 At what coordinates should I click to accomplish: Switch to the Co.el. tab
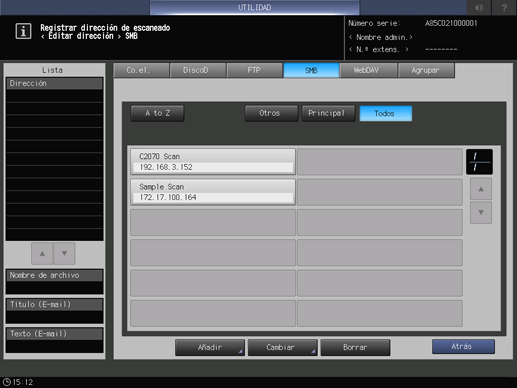141,70
